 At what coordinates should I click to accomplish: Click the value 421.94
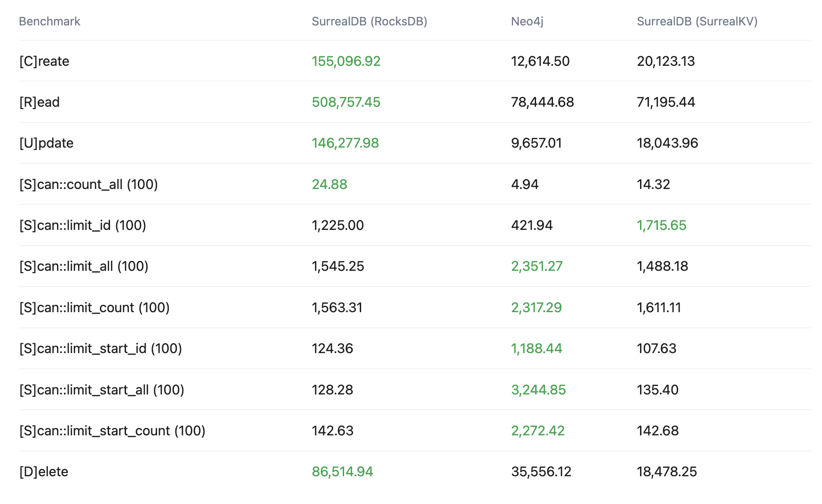532,225
